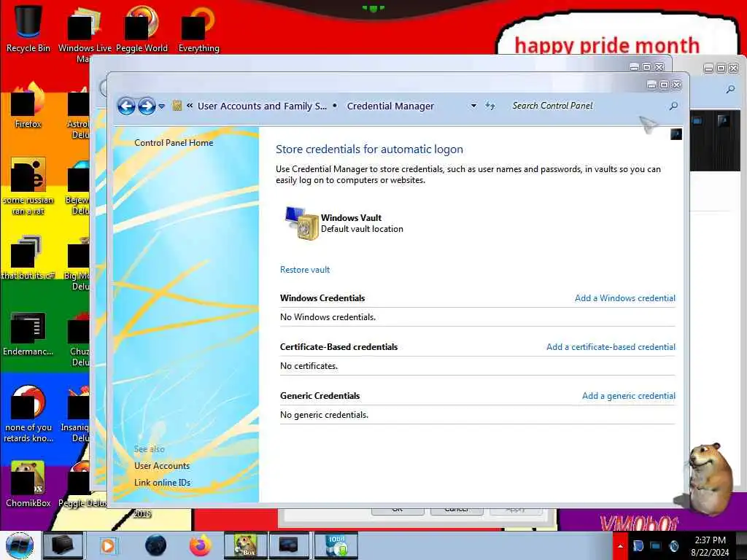Focus the Search Control Panel field
This screenshot has width=747, height=560.
tap(589, 106)
